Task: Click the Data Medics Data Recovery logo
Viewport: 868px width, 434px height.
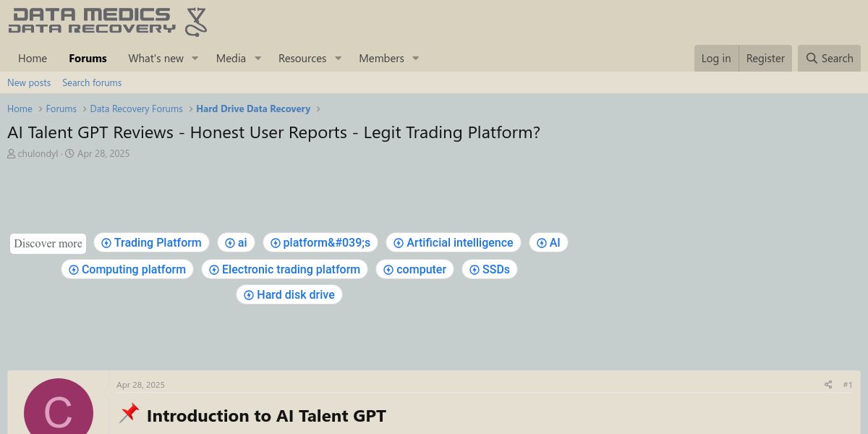Action: 108,22
